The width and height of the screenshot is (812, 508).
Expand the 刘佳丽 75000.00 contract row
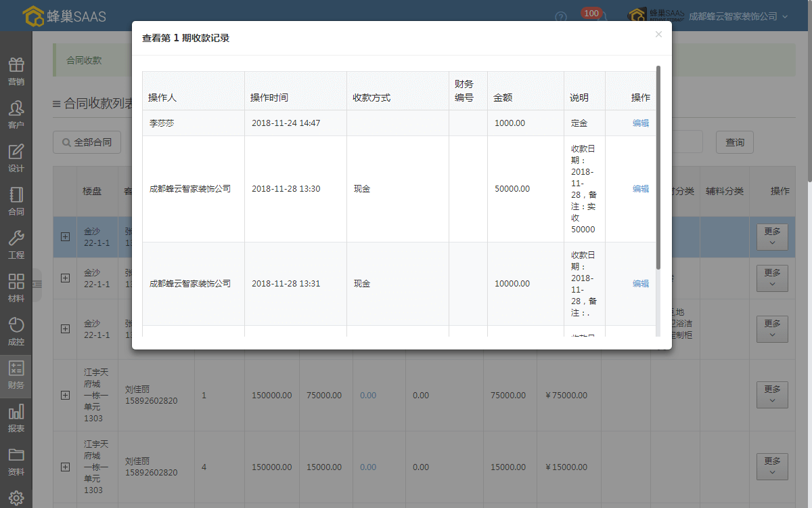coord(65,395)
